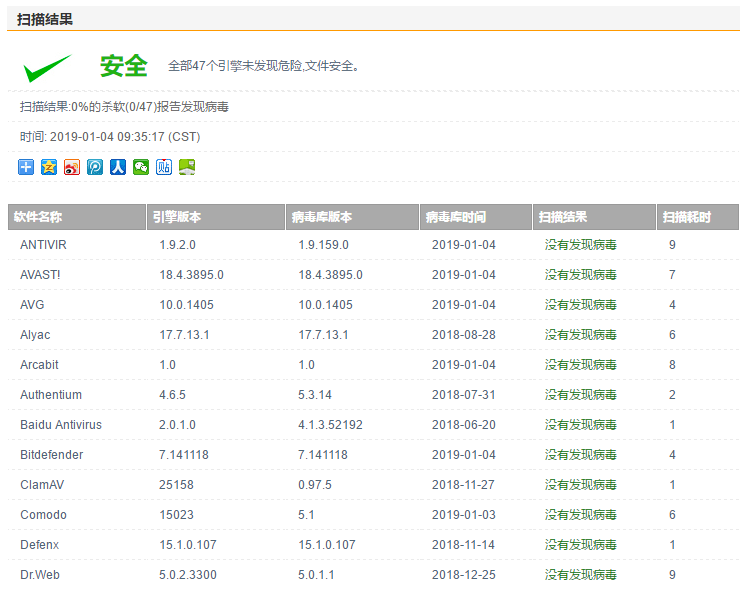This screenshot has width=745, height=589.
Task: Click the Comodo engine version 15023
Action: tap(176, 514)
